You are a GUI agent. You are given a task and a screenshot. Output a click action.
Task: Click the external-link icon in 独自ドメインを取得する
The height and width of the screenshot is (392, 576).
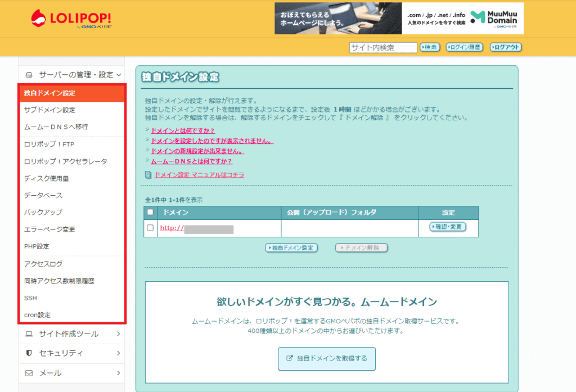tap(290, 358)
